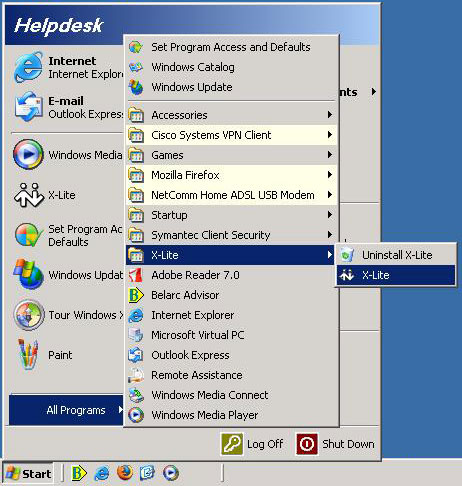Image resolution: width=462 pixels, height=486 pixels.
Task: Click the Windows Media Player quick launch icon
Action: [171, 473]
